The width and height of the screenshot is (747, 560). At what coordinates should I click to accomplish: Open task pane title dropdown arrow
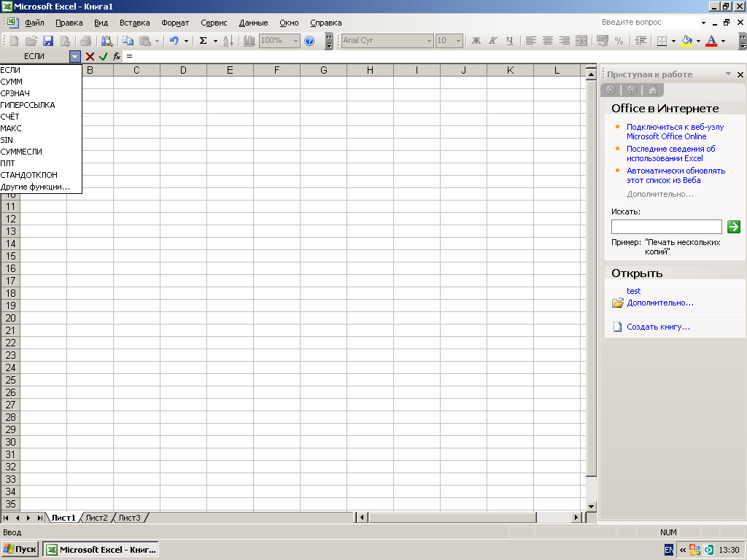click(728, 74)
